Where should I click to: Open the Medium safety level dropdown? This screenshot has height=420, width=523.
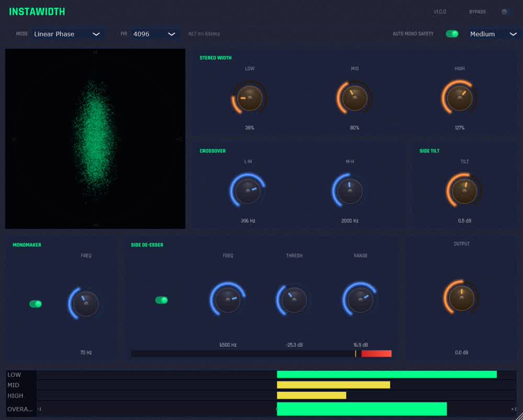(x=494, y=34)
